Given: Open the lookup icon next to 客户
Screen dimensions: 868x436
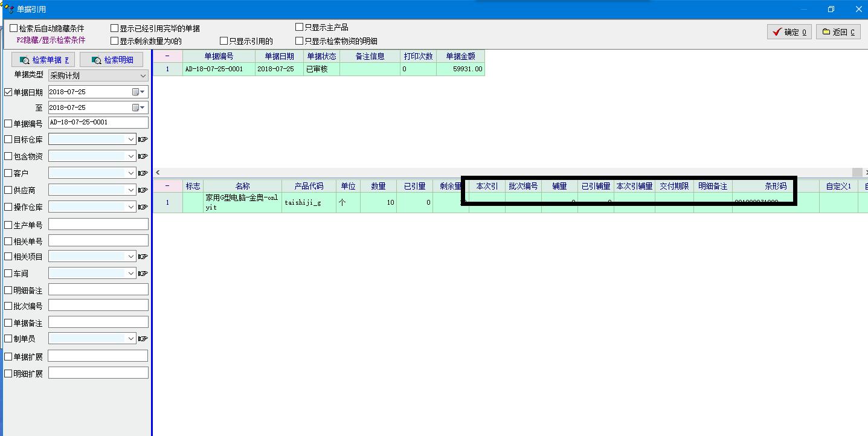Looking at the screenshot, I should point(143,173).
